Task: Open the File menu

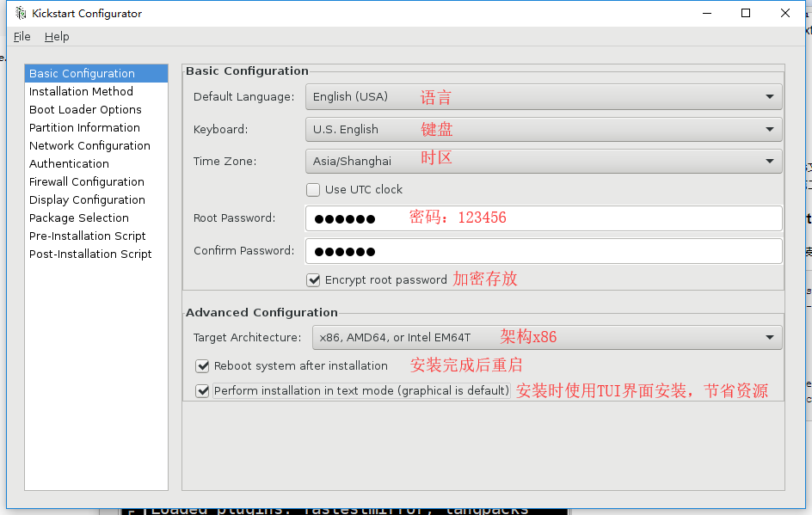Action: coord(22,37)
